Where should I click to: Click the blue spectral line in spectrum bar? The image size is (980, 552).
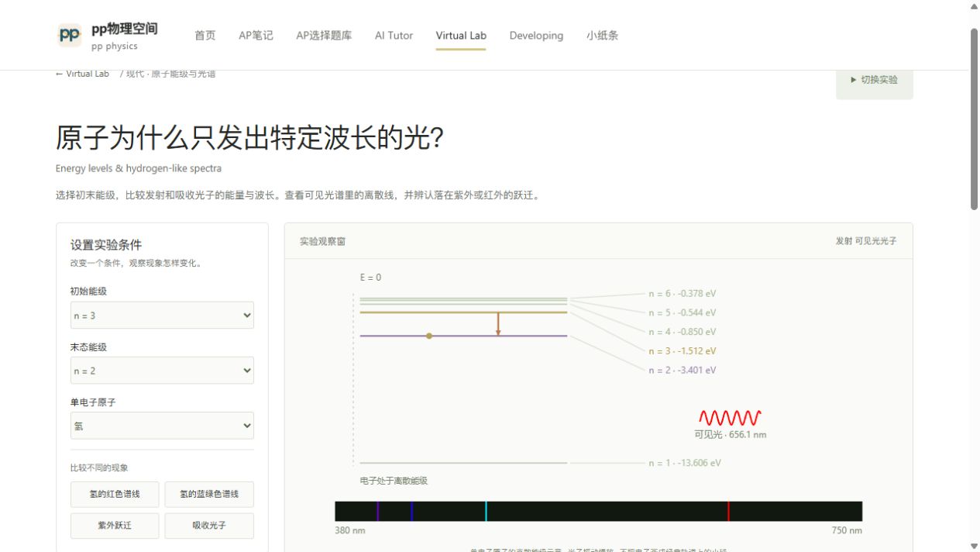(412, 512)
